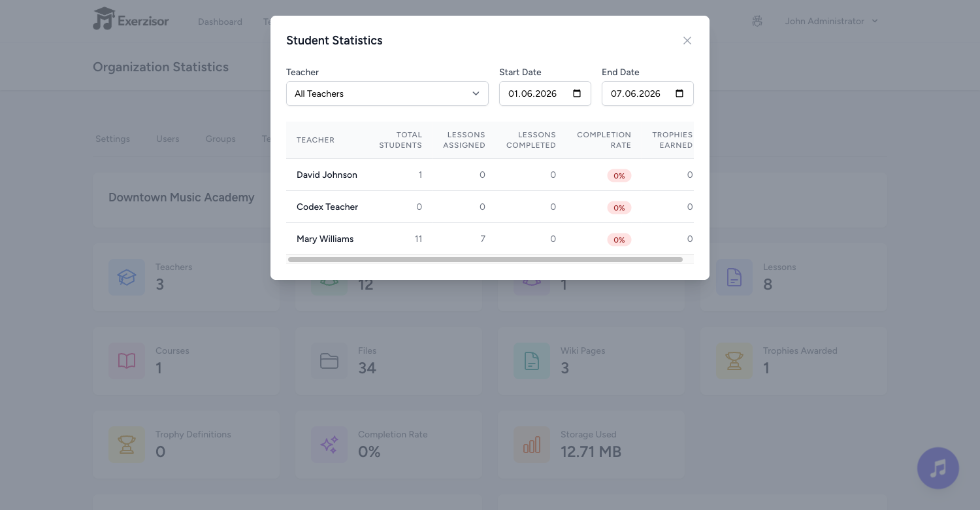Click the Exerzisor logo

coord(131,20)
